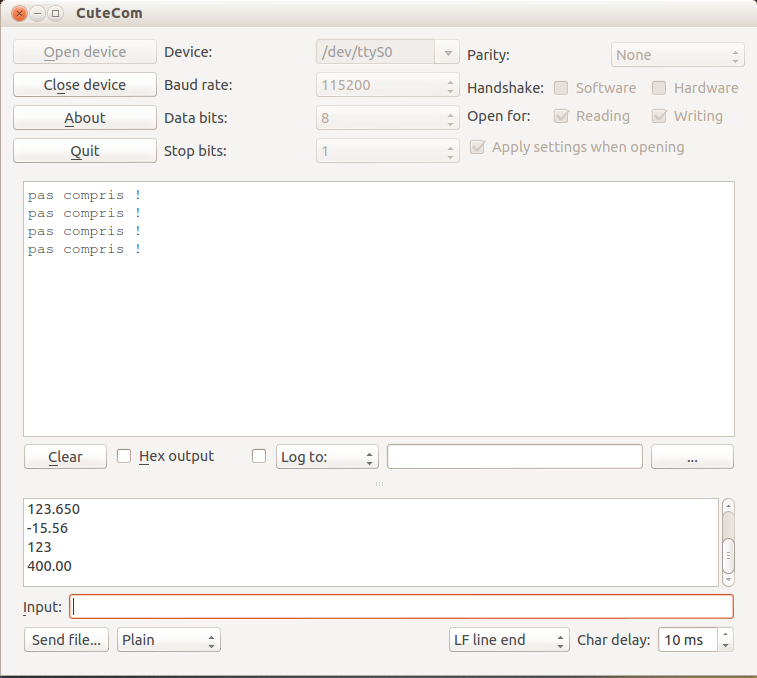Select history entry 400.00
This screenshot has width=757, height=678.
pos(371,566)
